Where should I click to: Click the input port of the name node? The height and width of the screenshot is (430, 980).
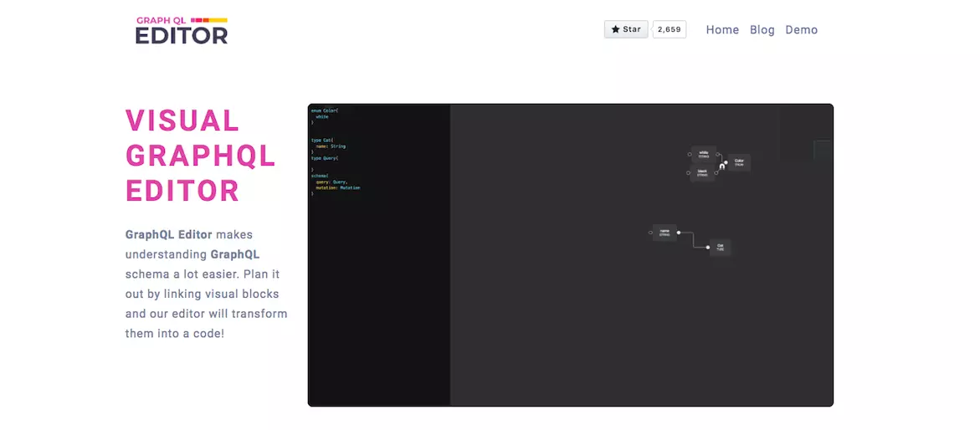tap(650, 233)
